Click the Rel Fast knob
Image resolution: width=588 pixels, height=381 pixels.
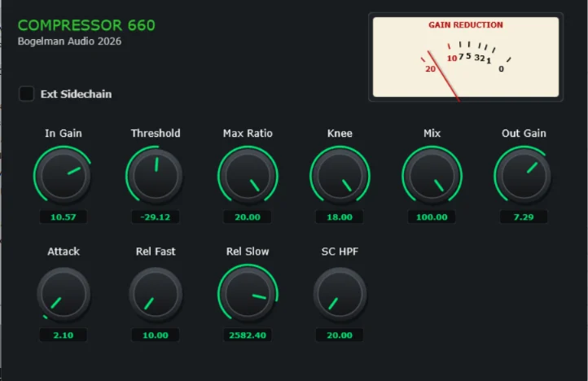[156, 294]
